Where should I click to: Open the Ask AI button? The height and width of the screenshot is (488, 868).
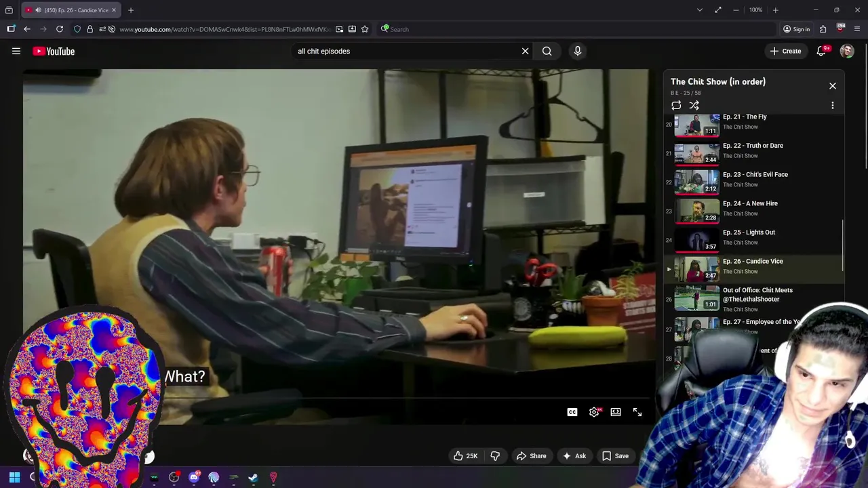(x=574, y=456)
